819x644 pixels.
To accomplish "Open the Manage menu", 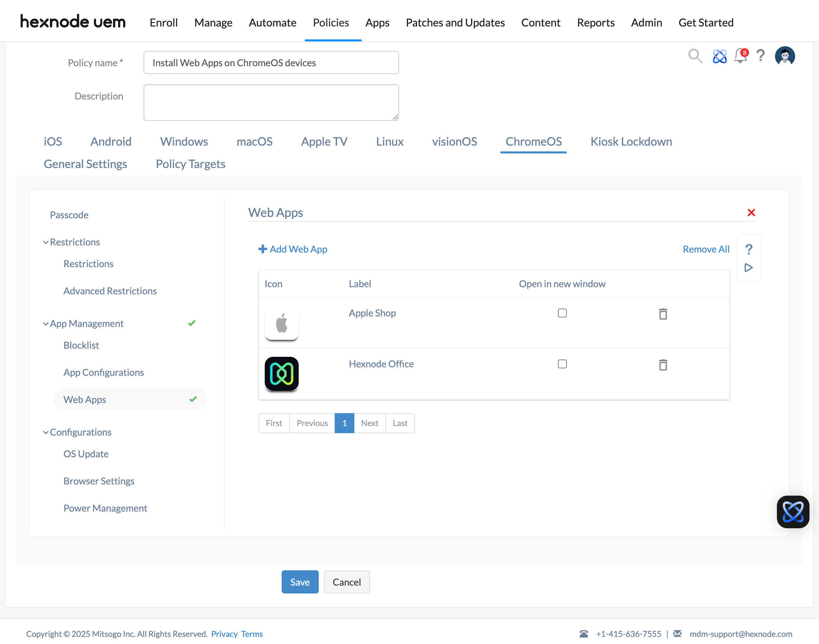I will pos(213,23).
